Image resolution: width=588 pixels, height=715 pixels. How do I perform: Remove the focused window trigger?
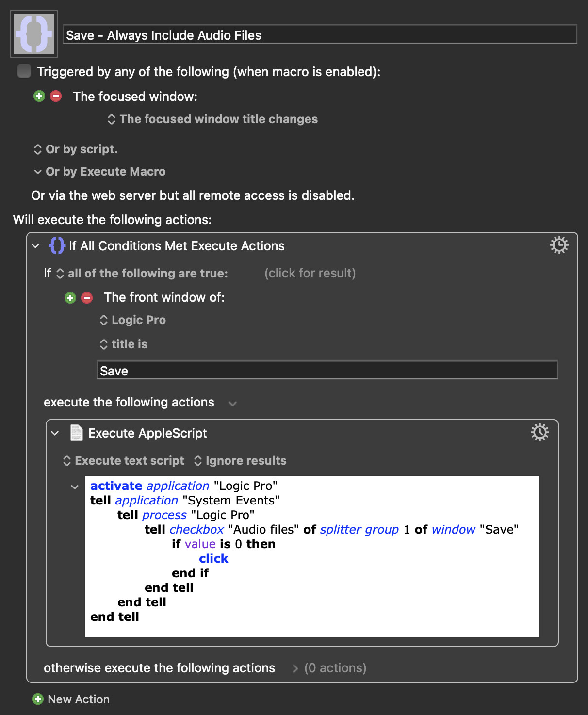(56, 96)
